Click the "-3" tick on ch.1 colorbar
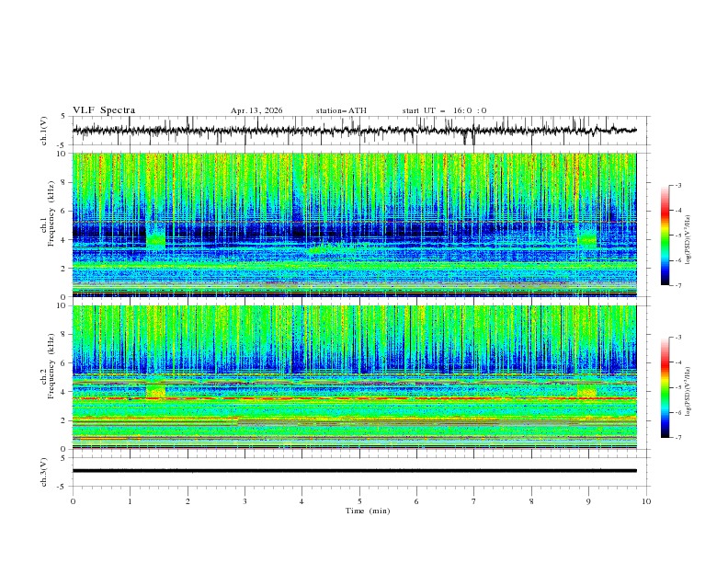 (x=677, y=185)
